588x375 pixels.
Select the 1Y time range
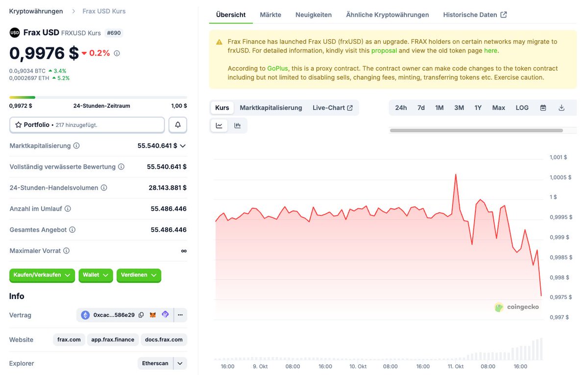click(478, 108)
